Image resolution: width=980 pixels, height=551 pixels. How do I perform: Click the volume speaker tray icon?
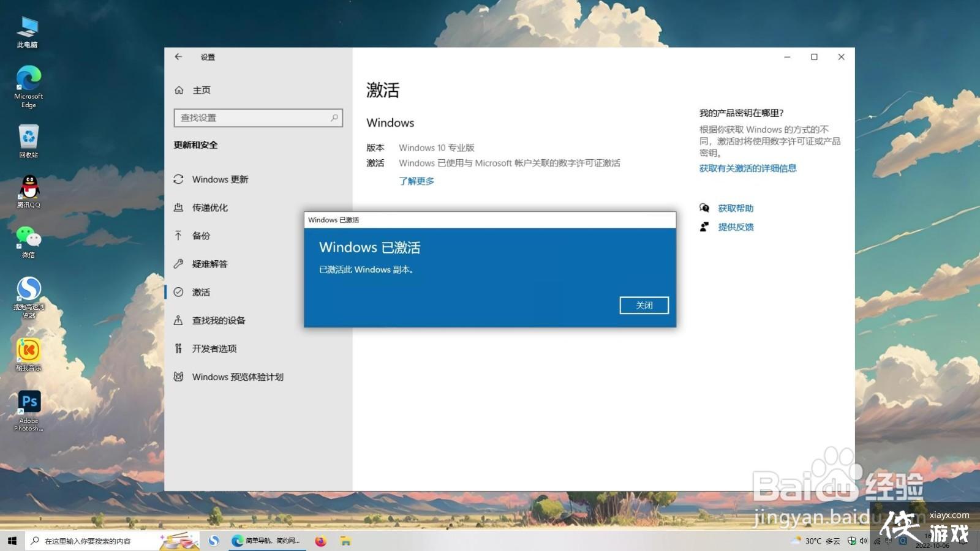point(863,541)
